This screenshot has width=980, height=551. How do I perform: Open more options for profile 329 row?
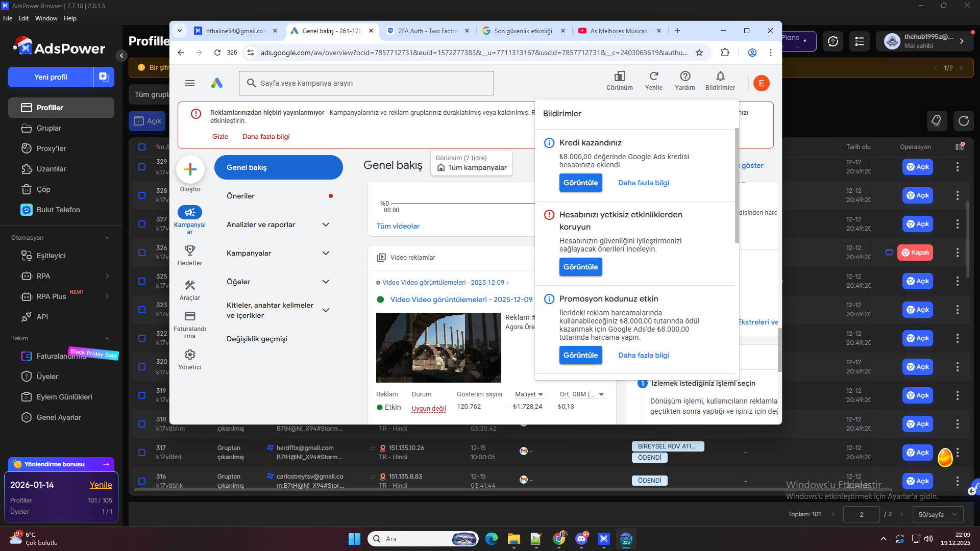(958, 167)
